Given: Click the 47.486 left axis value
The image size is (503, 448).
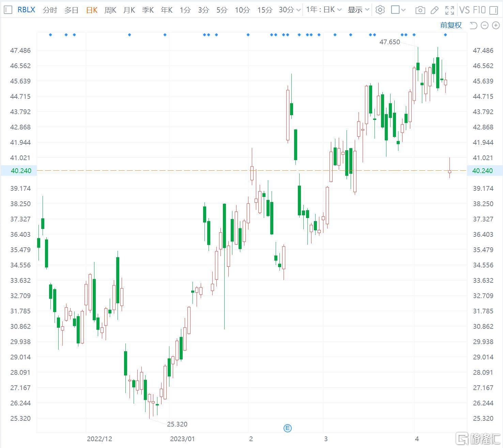Looking at the screenshot, I should [x=20, y=50].
